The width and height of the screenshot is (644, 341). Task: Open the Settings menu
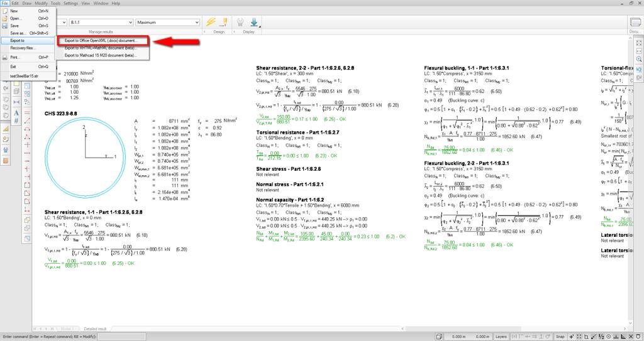coord(70,3)
